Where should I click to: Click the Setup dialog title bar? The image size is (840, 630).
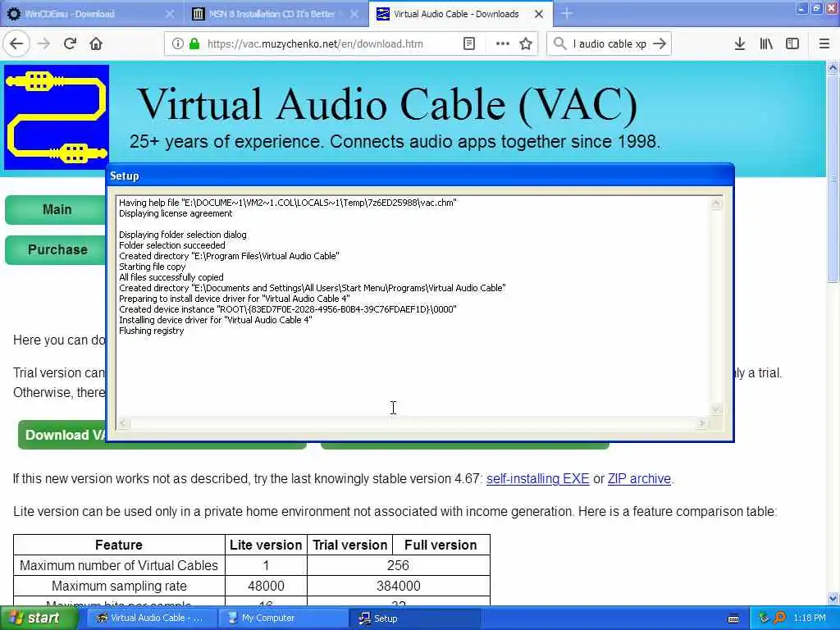pos(420,176)
